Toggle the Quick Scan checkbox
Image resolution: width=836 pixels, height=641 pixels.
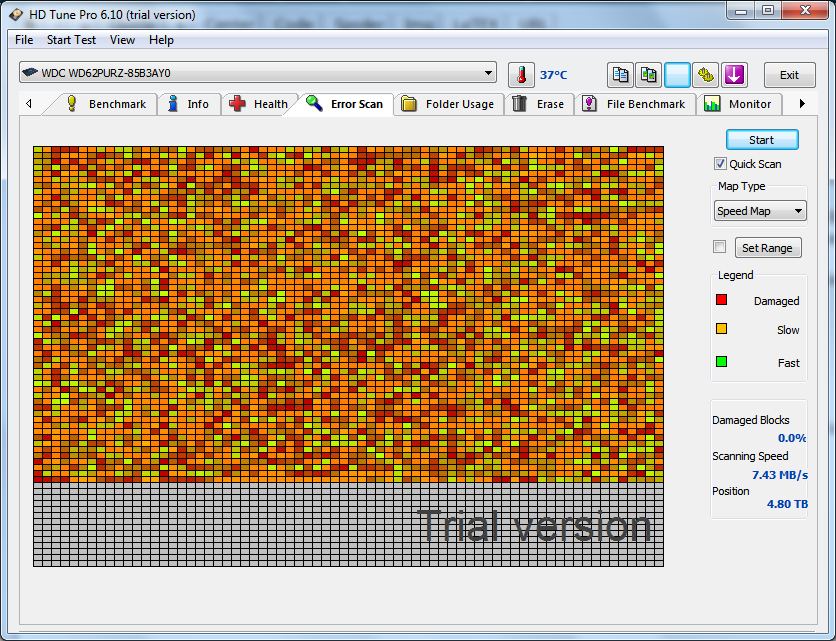[x=720, y=164]
